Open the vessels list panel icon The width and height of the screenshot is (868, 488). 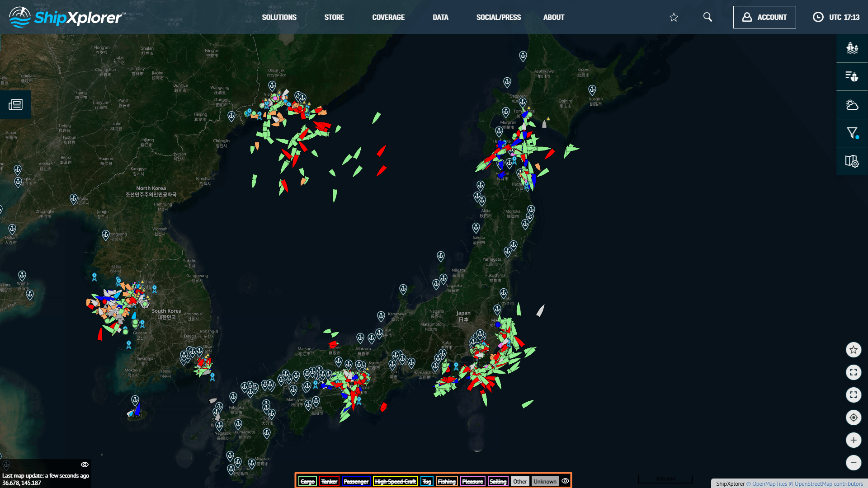[852, 48]
